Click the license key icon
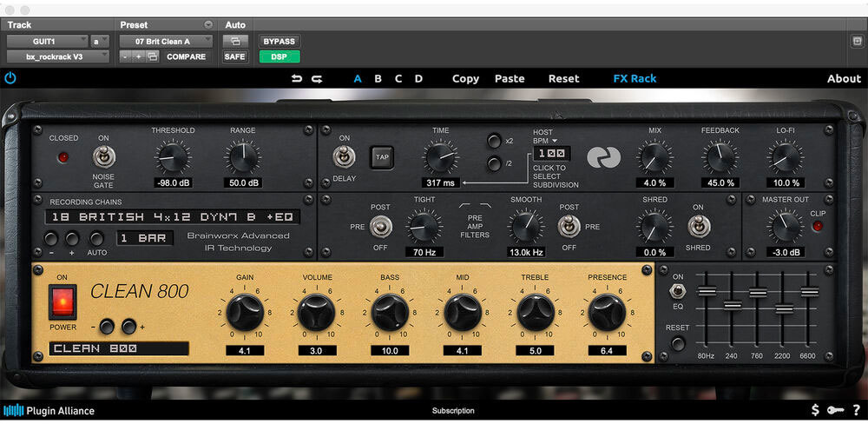The height and width of the screenshot is (424, 868). point(835,410)
